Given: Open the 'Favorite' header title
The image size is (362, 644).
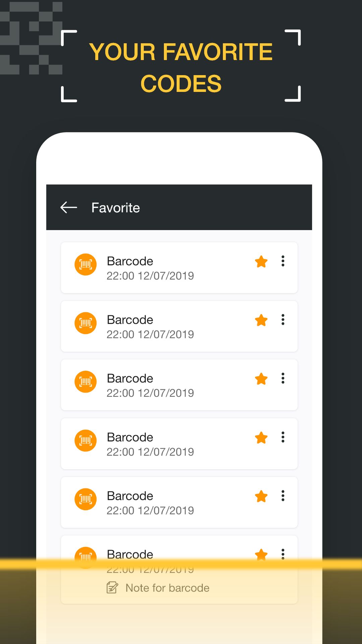Looking at the screenshot, I should coord(116,208).
